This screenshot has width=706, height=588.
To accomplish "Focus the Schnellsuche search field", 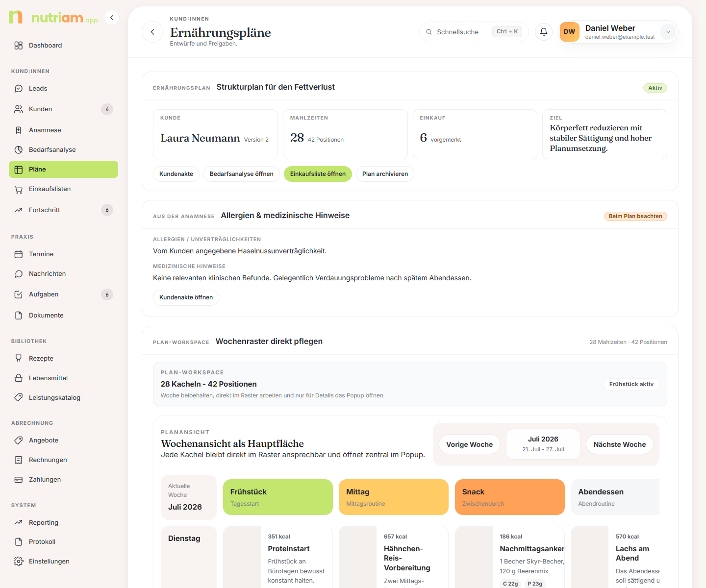I will 474,32.
